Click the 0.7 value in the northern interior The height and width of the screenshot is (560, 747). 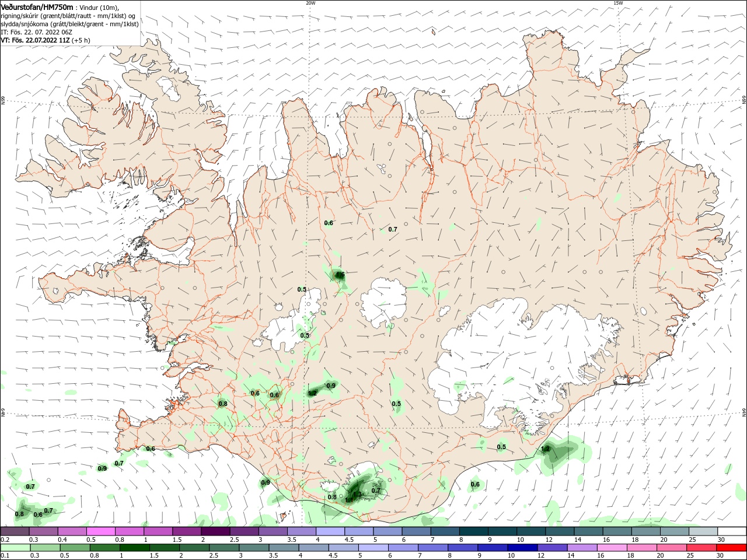click(393, 229)
